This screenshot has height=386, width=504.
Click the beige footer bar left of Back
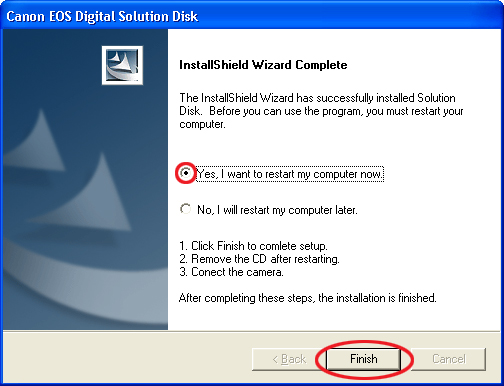(x=127, y=358)
